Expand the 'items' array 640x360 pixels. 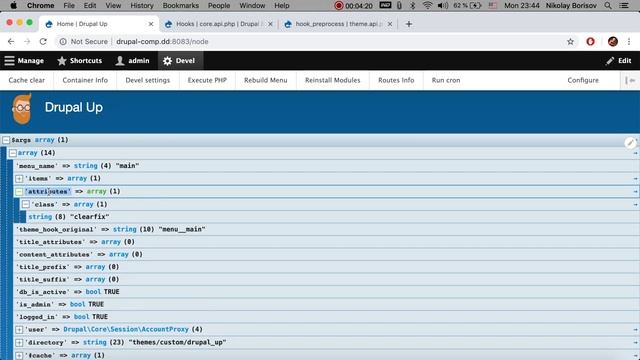click(x=19, y=179)
